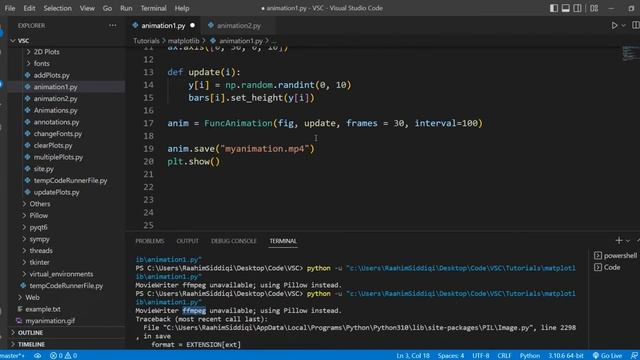Start Go Live server
Screen dimensions: 640x360
coord(607,356)
